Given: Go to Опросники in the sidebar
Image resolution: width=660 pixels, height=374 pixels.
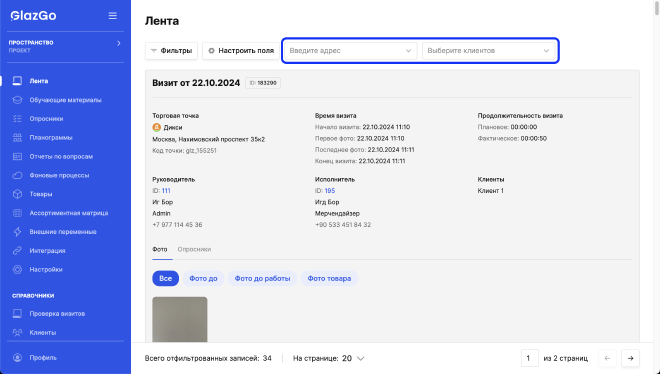Looking at the screenshot, I should pos(46,119).
